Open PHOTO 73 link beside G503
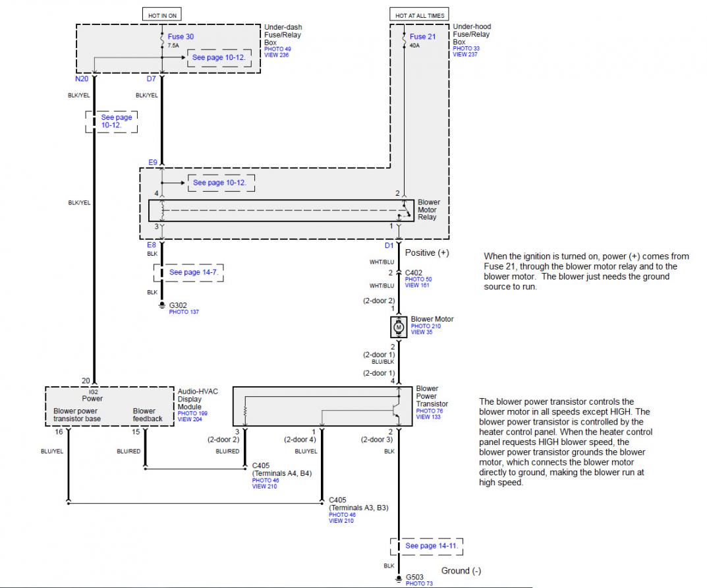This screenshot has height=588, width=707. pyautogui.click(x=419, y=584)
